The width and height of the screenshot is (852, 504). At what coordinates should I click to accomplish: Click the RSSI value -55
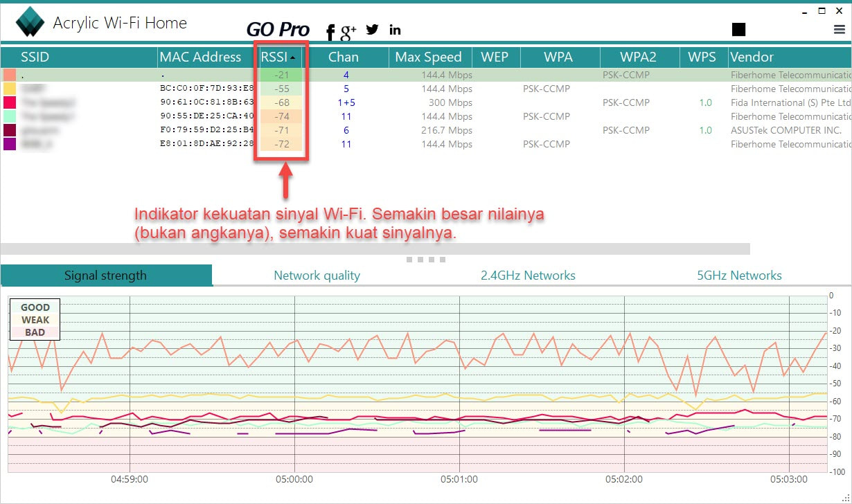pos(281,89)
